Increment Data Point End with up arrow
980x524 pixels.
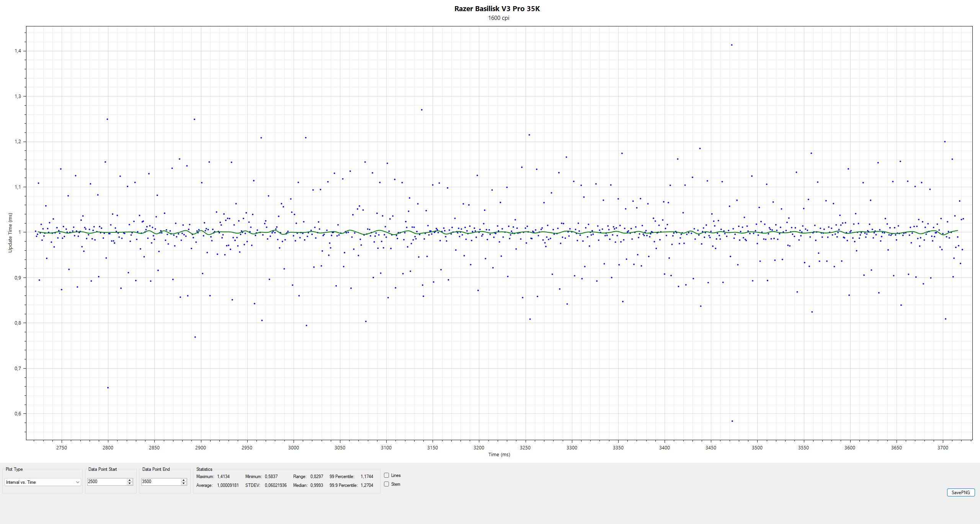click(x=184, y=480)
